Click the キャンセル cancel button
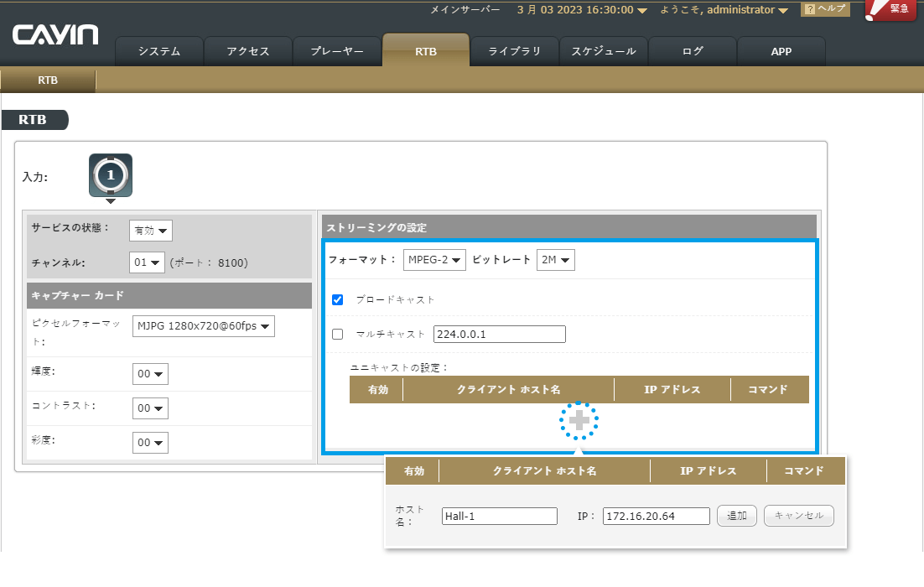 [x=799, y=516]
